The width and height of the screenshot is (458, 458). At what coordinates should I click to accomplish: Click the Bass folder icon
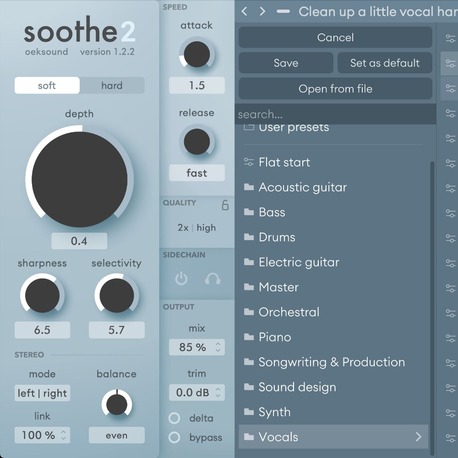[x=249, y=212]
